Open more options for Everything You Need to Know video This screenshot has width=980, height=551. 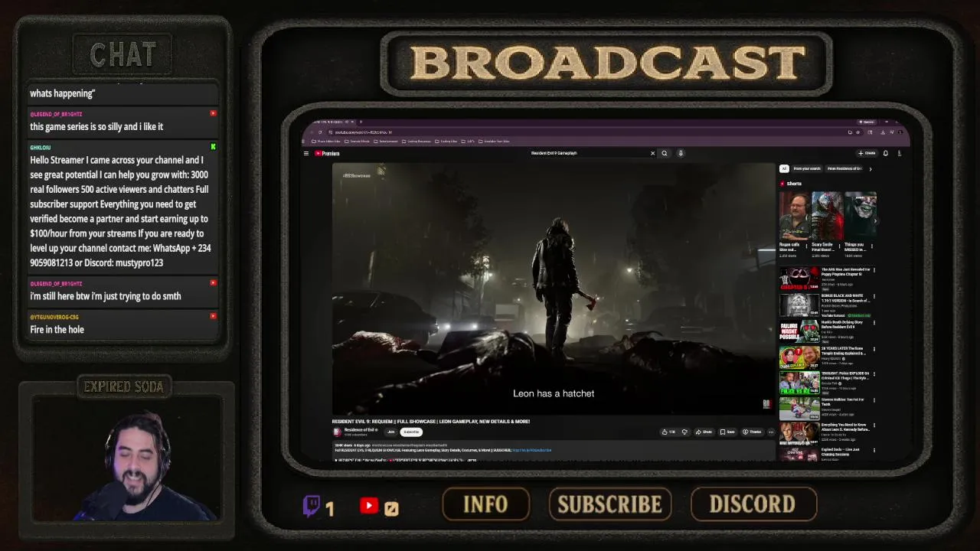point(874,425)
